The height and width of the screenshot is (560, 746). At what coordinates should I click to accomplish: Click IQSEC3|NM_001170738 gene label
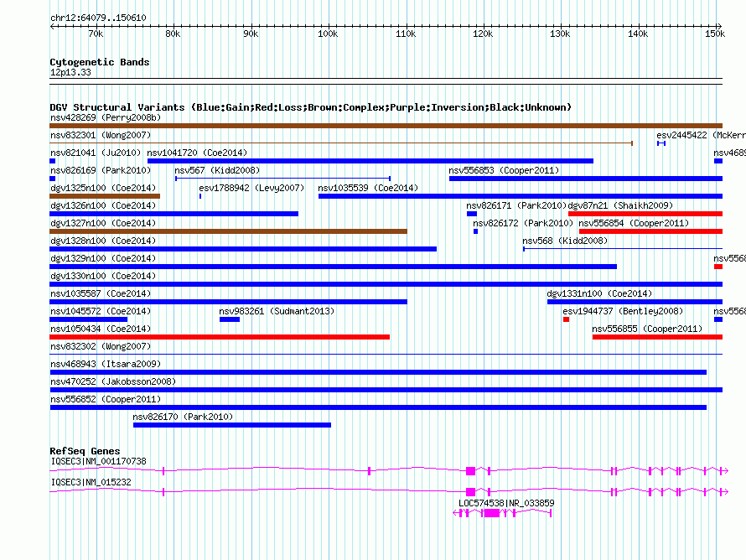[98, 462]
